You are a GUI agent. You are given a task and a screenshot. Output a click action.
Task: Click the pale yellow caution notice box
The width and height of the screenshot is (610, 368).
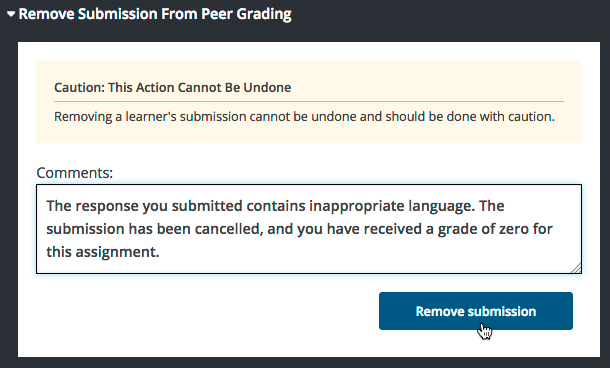coord(309,102)
